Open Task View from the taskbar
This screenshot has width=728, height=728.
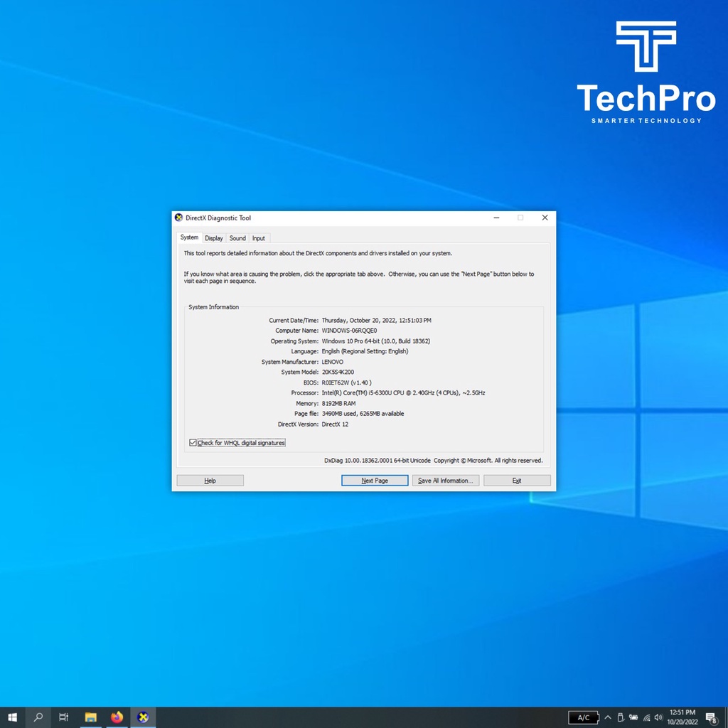click(64, 717)
